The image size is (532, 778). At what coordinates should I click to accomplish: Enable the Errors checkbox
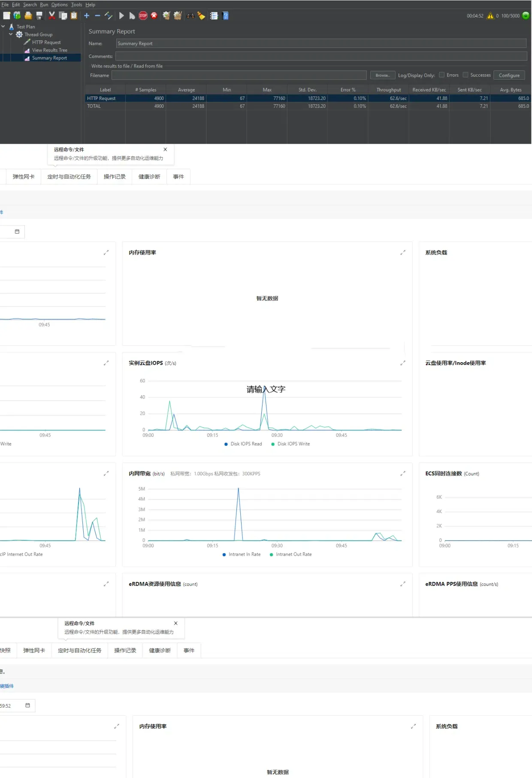point(441,75)
